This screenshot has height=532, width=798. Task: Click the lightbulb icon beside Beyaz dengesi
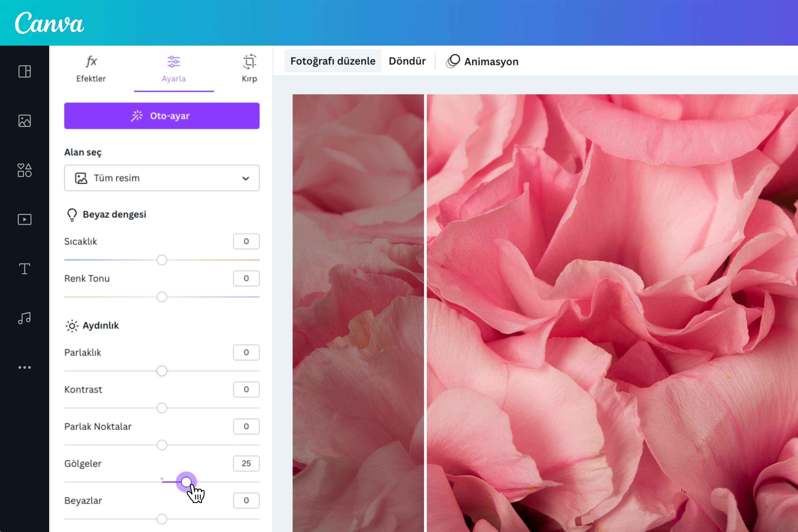tap(72, 215)
